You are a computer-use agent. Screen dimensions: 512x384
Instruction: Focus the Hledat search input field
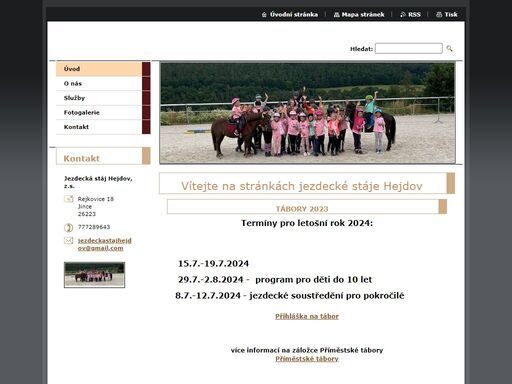(409, 48)
